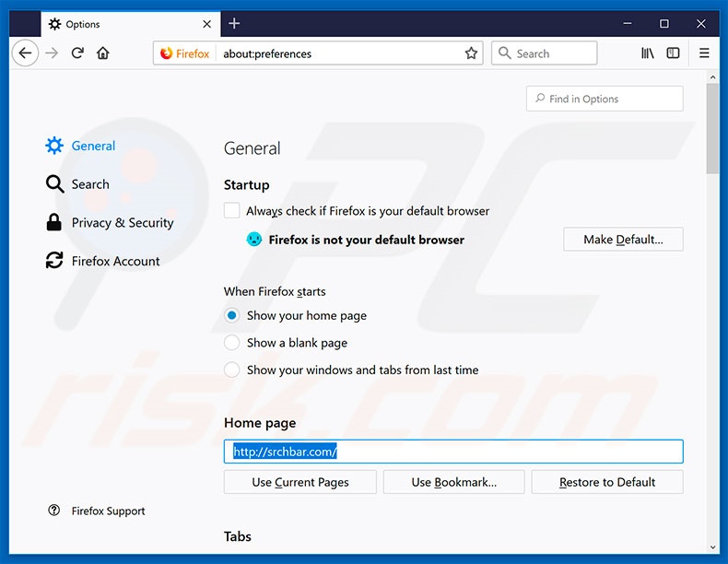This screenshot has height=564, width=728.
Task: Click the Make Default button
Action: 623,240
